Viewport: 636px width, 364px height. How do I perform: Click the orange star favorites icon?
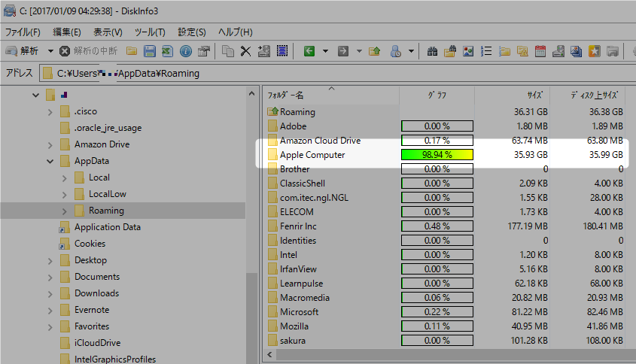594,51
